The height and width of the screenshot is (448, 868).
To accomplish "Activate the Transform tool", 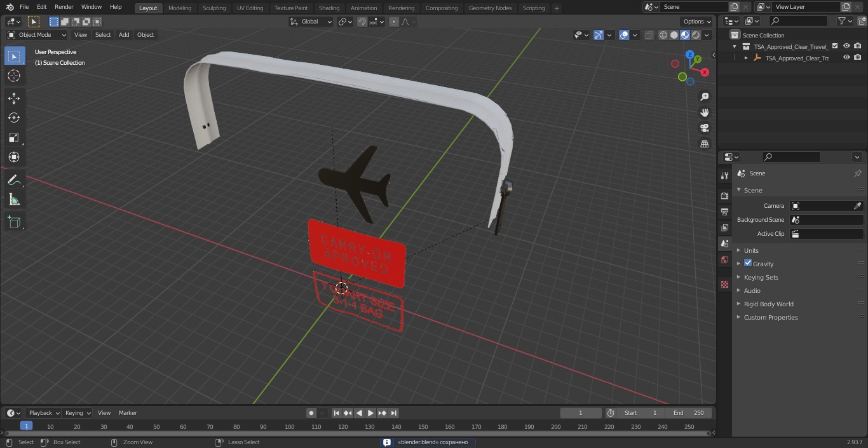I will point(14,157).
